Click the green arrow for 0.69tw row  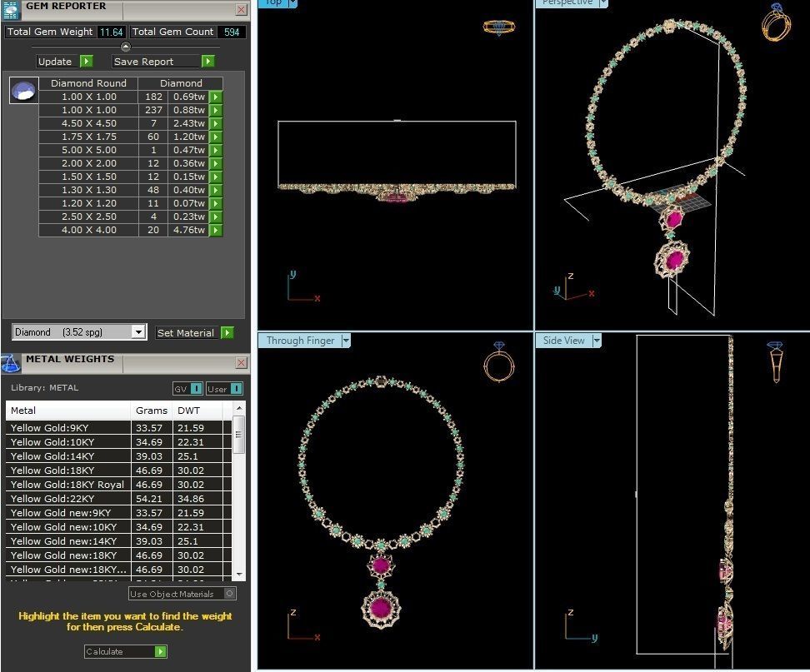click(x=216, y=97)
